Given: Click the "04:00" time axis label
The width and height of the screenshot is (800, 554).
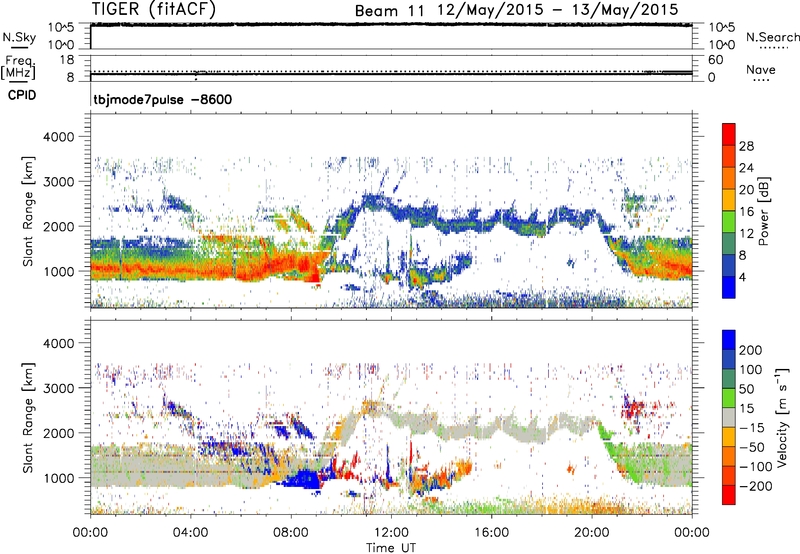Looking at the screenshot, I should [x=190, y=533].
